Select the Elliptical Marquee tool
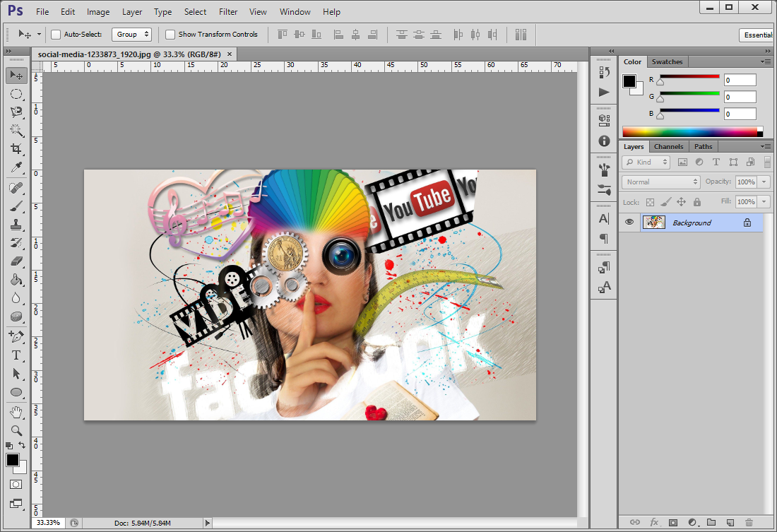 (16, 94)
